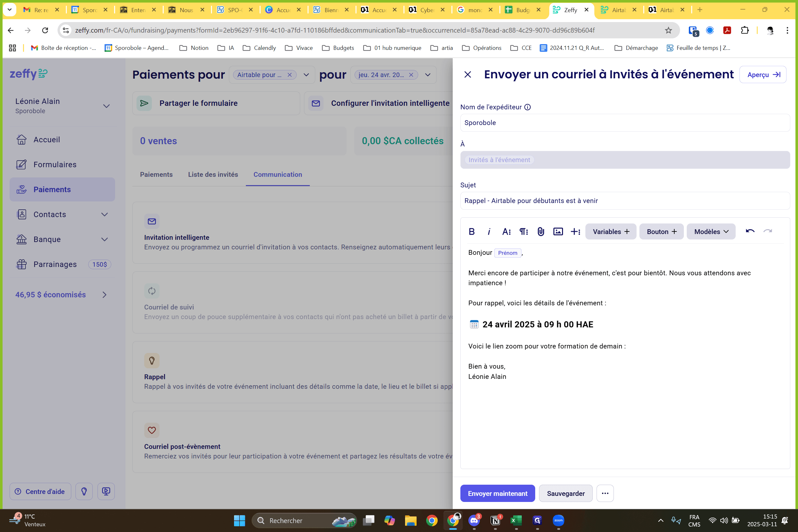
Task: Attach a file with paperclip icon
Action: (541, 231)
